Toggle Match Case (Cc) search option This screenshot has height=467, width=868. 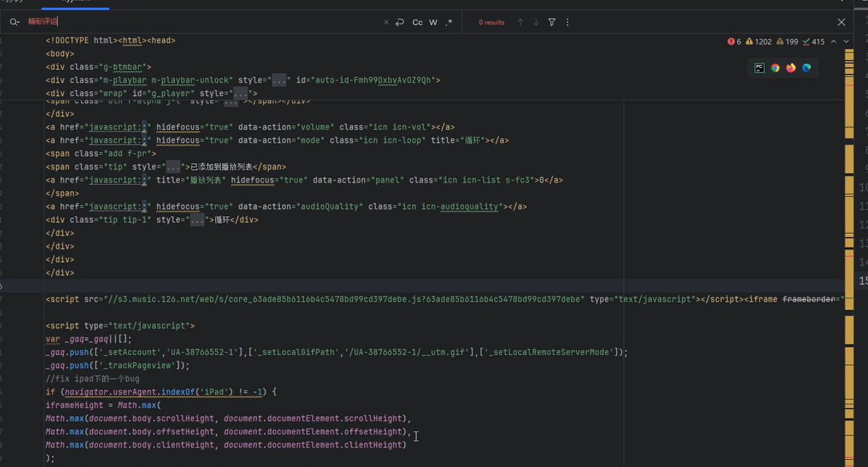(417, 22)
